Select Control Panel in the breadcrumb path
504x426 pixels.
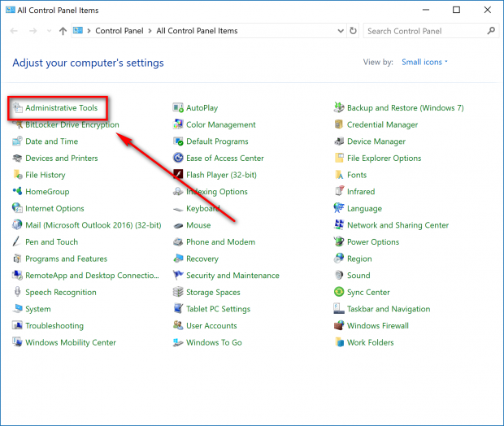coord(119,31)
